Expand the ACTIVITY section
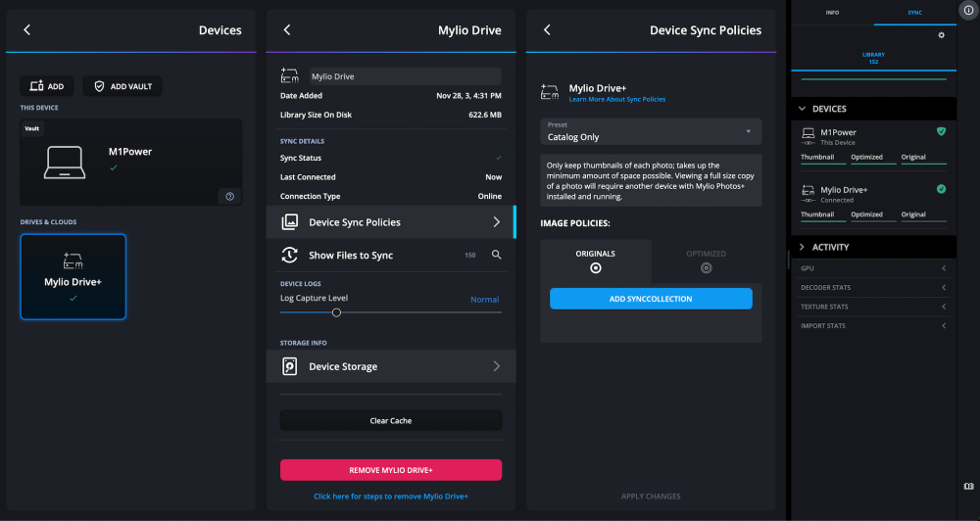980x521 pixels. (x=874, y=247)
